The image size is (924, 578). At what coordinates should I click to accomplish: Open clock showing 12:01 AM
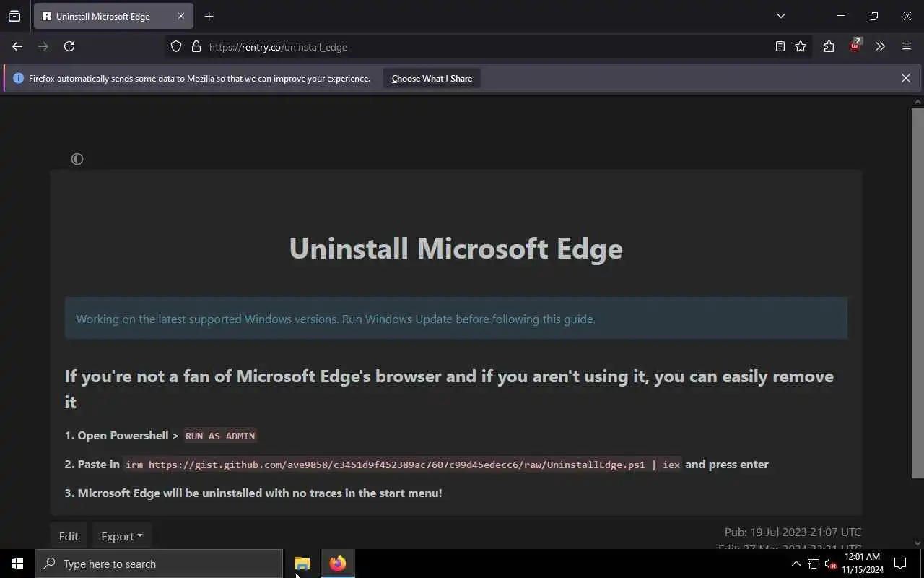pos(862,564)
